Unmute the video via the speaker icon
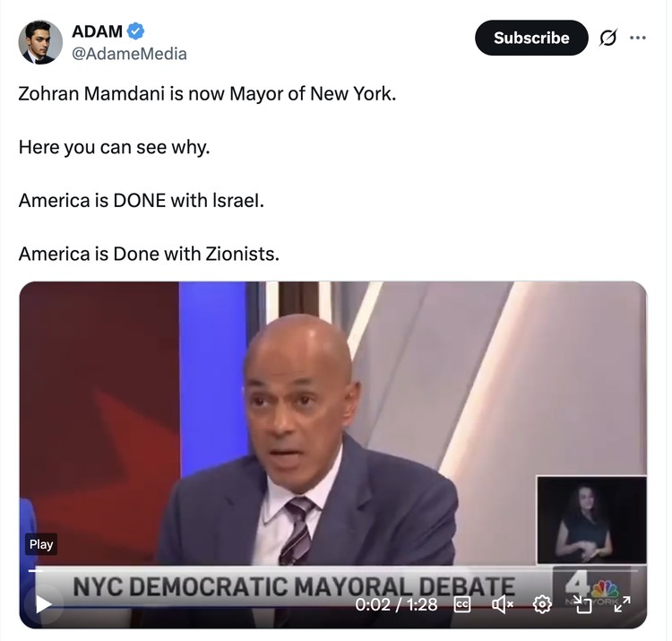Viewport: 672px width, 641px height. (503, 604)
